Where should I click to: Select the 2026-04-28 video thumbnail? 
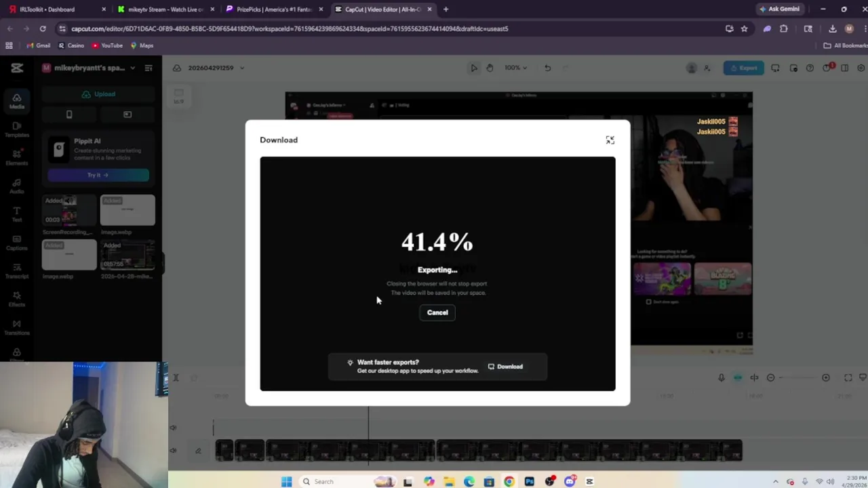click(x=127, y=255)
